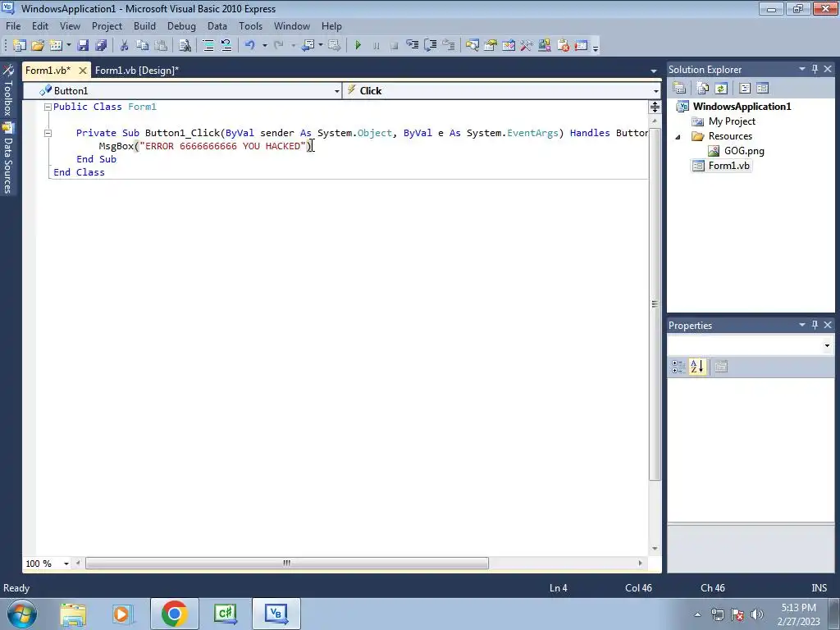840x630 pixels.
Task: Switch to the Form1.vb [Design]* tab
Action: click(x=137, y=71)
